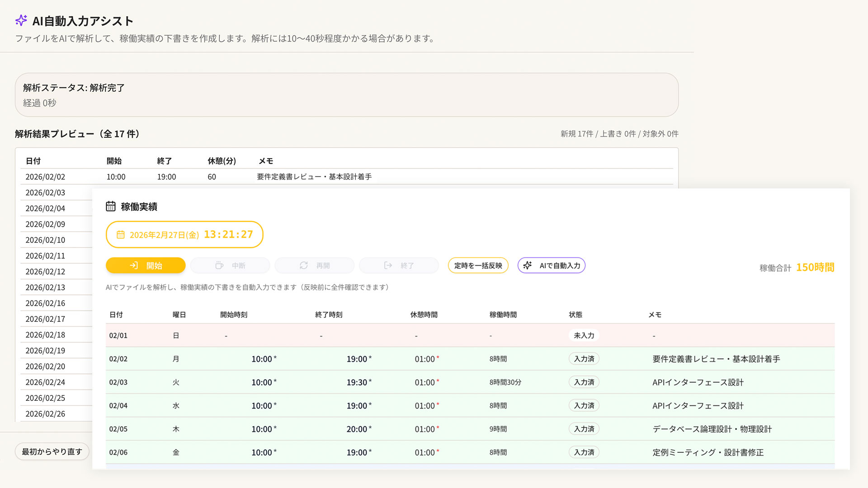
Task: Click the refresh icon on 再開
Action: click(304, 266)
